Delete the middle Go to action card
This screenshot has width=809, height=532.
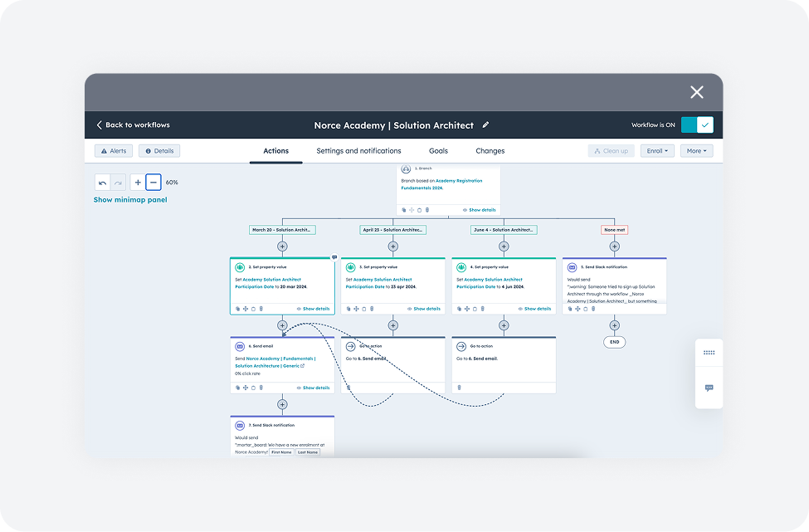tap(348, 388)
